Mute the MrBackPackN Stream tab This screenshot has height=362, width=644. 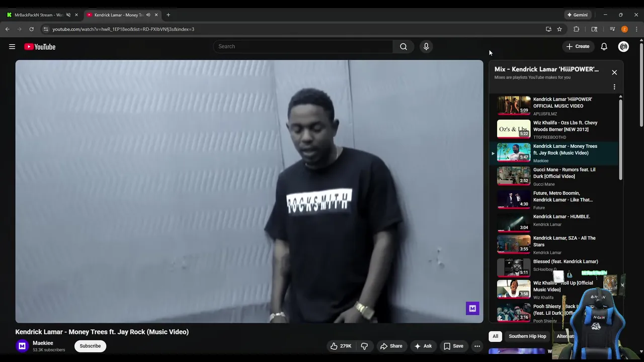click(x=68, y=15)
